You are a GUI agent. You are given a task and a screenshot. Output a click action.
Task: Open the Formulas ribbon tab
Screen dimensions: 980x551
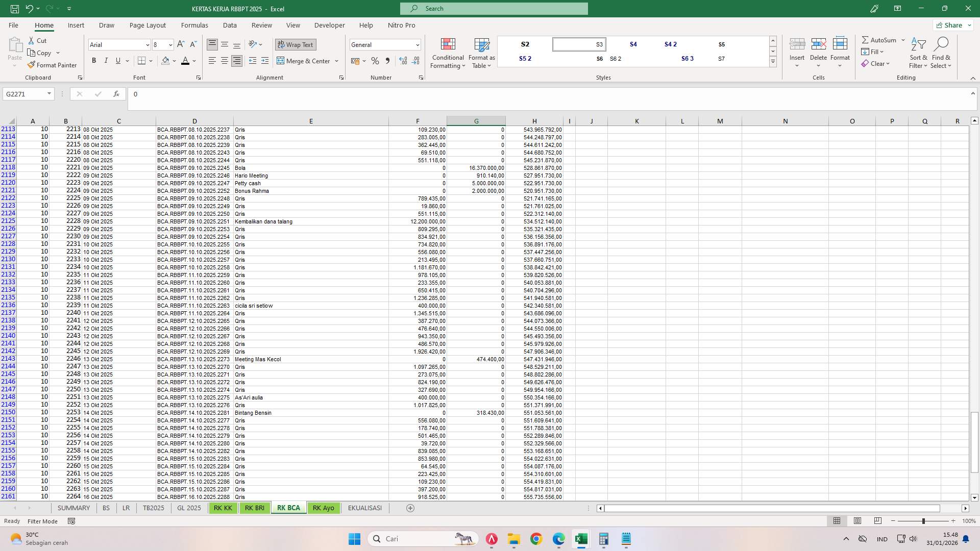tap(194, 25)
